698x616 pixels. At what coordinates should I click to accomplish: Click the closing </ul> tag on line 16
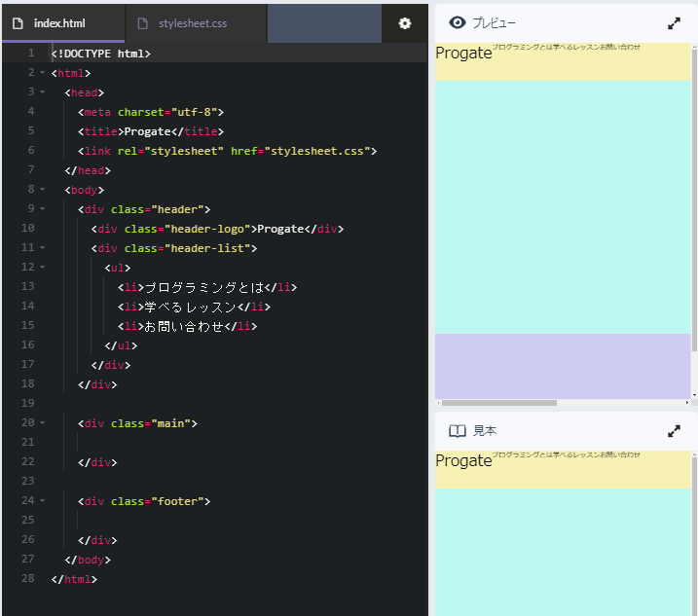pos(121,345)
